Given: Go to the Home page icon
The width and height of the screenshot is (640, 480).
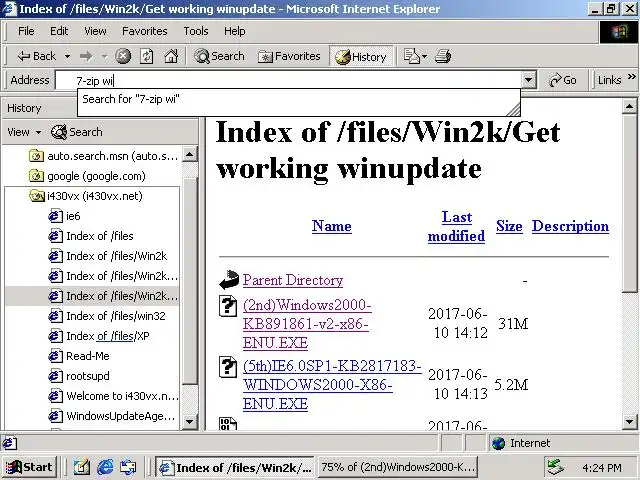Looking at the screenshot, I should (171, 56).
